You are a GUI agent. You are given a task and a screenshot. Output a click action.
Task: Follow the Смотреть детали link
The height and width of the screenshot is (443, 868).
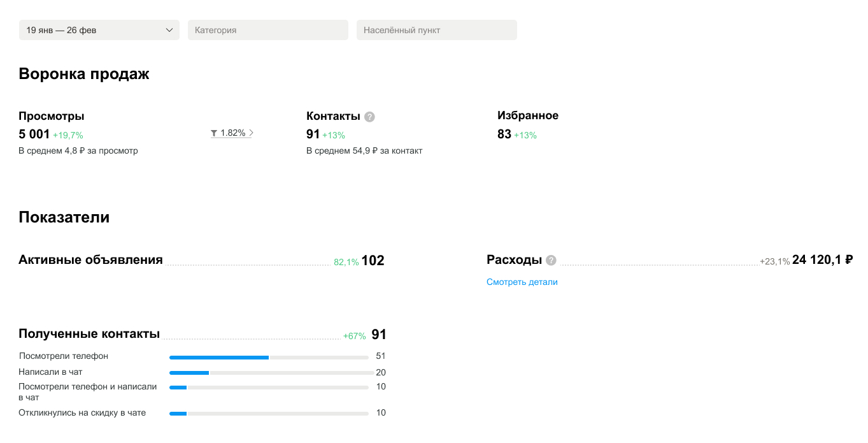point(522,282)
